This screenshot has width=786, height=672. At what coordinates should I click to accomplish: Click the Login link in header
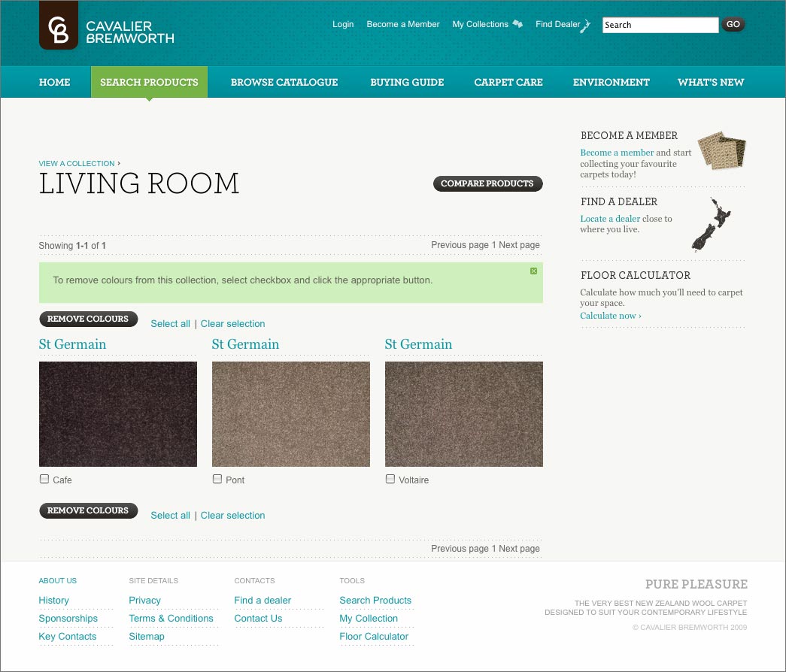point(343,24)
